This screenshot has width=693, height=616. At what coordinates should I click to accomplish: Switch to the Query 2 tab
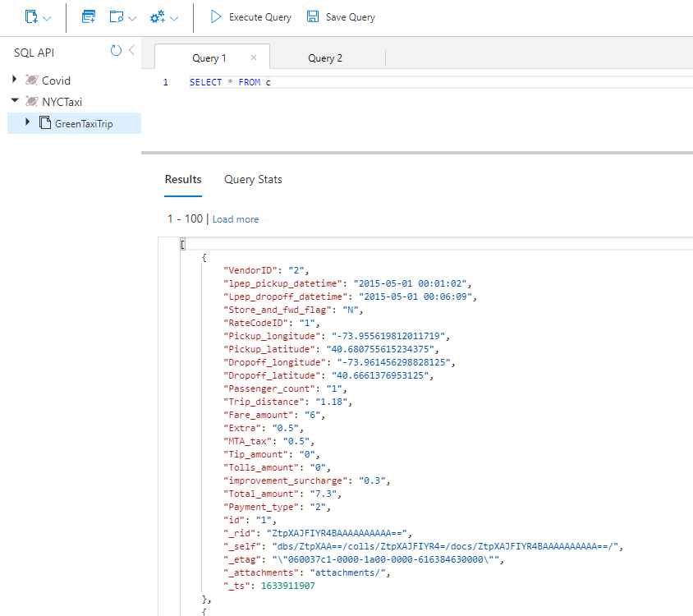pyautogui.click(x=325, y=57)
